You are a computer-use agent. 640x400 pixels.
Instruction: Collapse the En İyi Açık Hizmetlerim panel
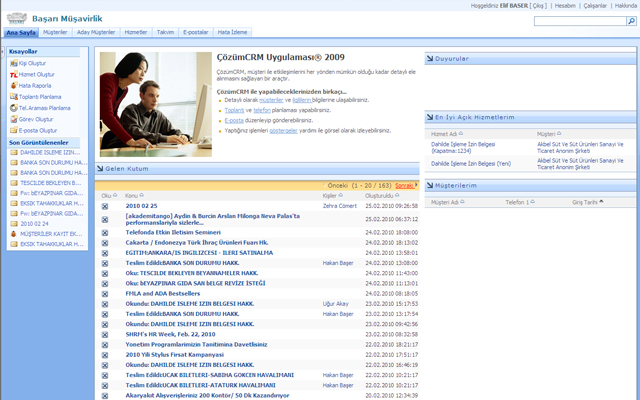pyautogui.click(x=430, y=117)
